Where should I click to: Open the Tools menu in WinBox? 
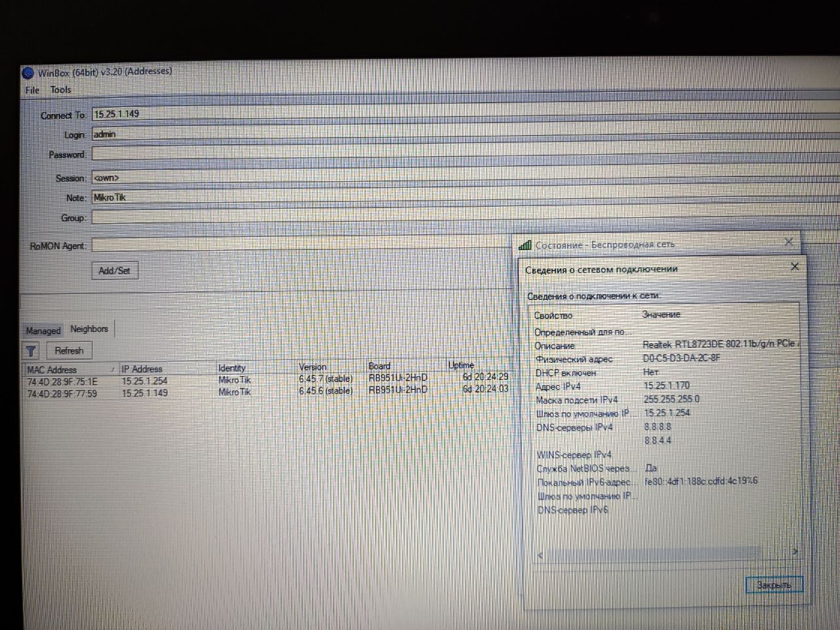[x=60, y=90]
